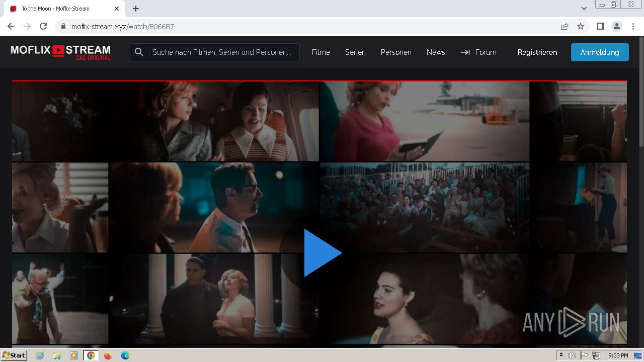Viewport: 644px width, 362px height.
Task: Launch Firefox from the taskbar
Action: click(108, 355)
